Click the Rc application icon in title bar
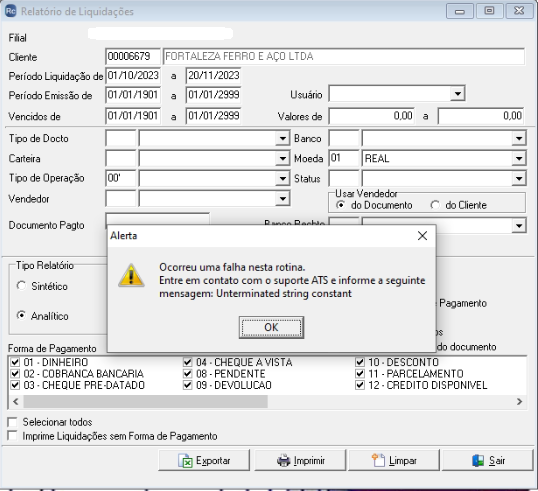Image resolution: width=538 pixels, height=491 pixels. coord(11,11)
